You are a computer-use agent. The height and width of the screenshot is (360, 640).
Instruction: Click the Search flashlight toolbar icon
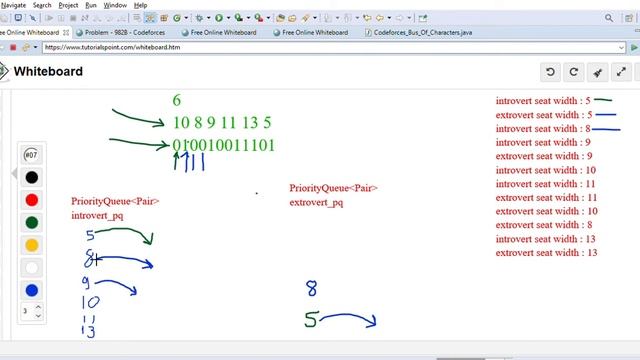305,18
